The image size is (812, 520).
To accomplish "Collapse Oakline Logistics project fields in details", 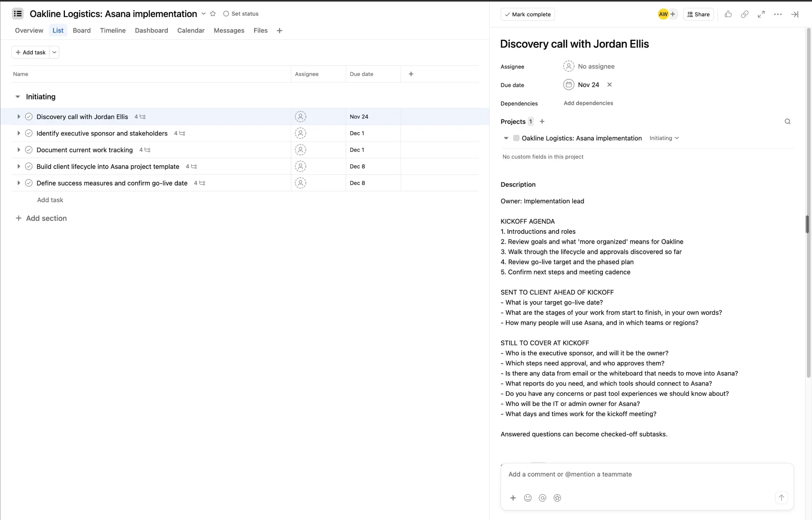I will pyautogui.click(x=506, y=138).
